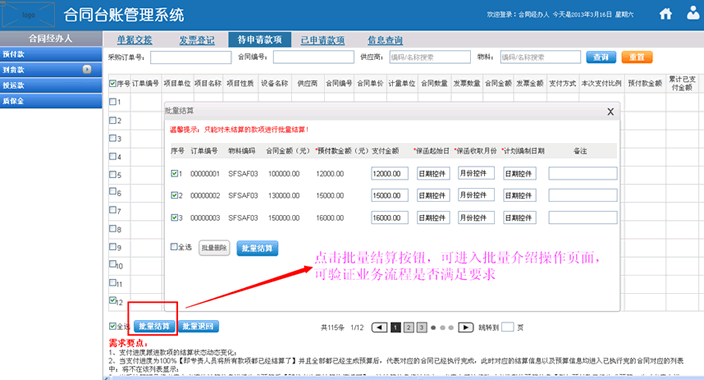Open 保函起始日 date picker for order 00000003
Viewport: 704px width, 380px height.
tap(433, 218)
